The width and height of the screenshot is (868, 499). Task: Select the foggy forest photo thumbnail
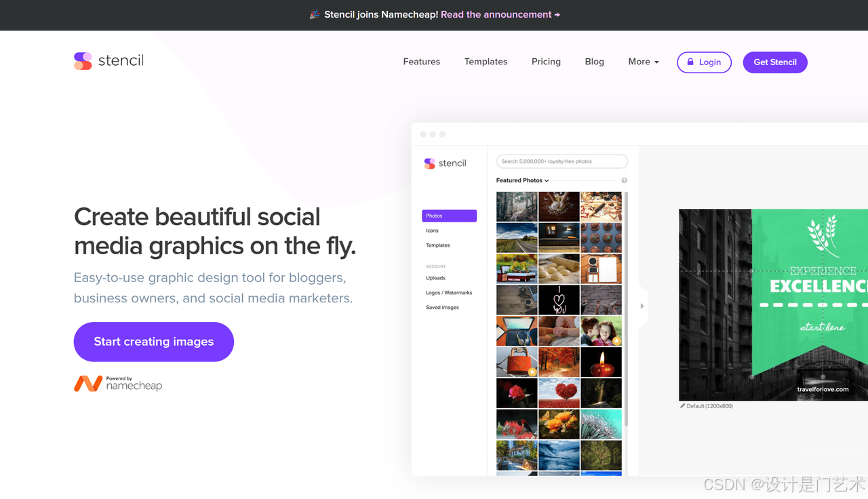click(517, 207)
